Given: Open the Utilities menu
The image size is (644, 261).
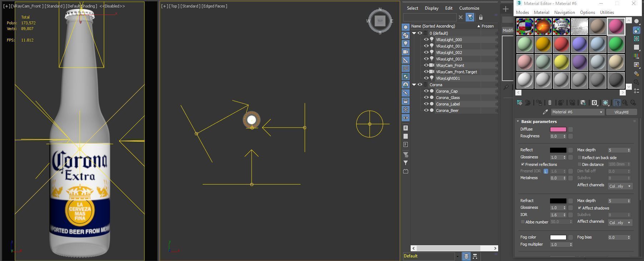Looking at the screenshot, I should [607, 13].
